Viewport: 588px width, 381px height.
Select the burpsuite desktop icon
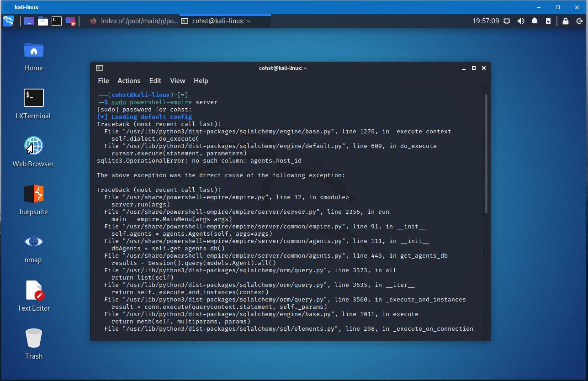click(34, 200)
